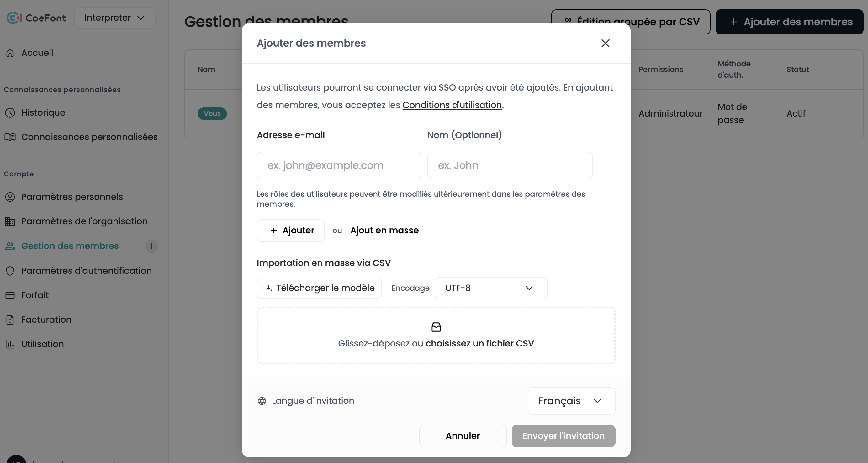
Task: Click the Annuler button
Action: 462,436
